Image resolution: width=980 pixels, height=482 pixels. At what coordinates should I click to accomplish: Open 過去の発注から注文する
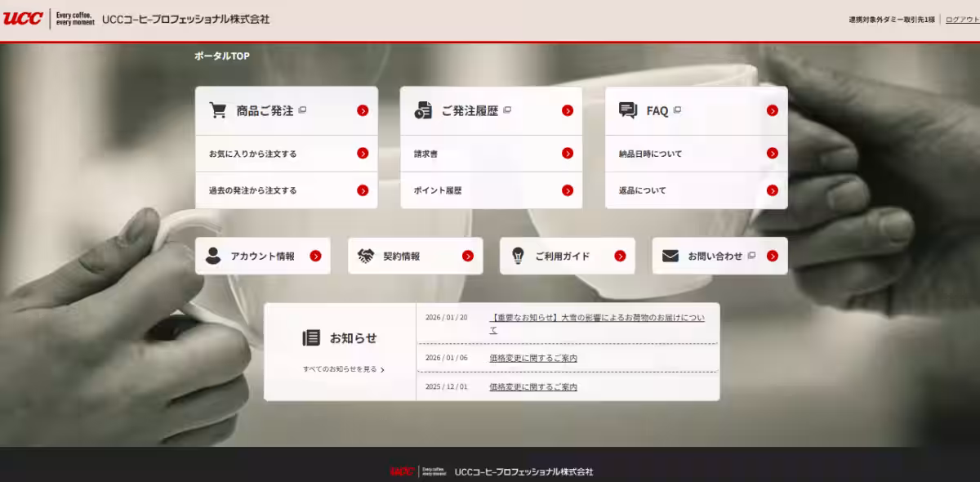tap(252, 190)
